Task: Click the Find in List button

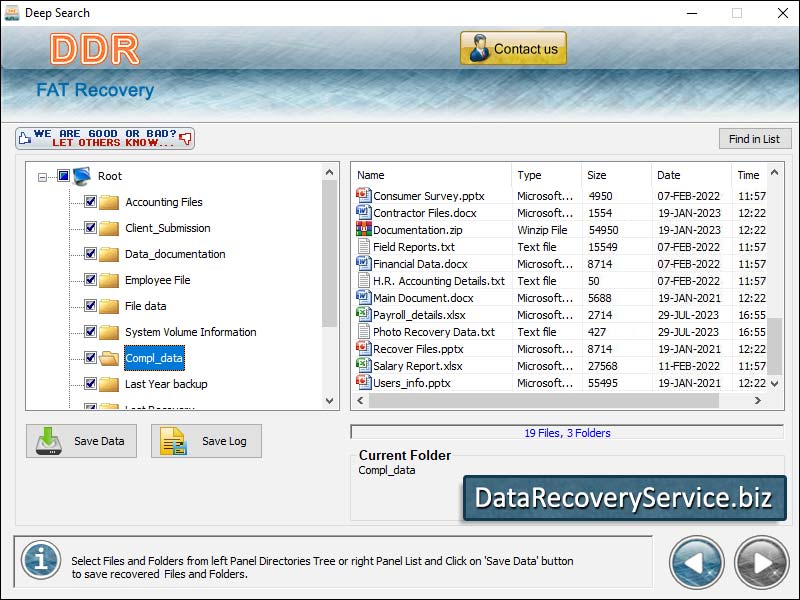Action: point(755,138)
